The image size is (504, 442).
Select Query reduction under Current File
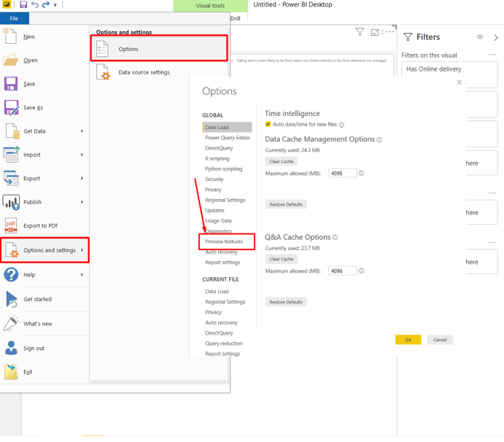pos(224,344)
